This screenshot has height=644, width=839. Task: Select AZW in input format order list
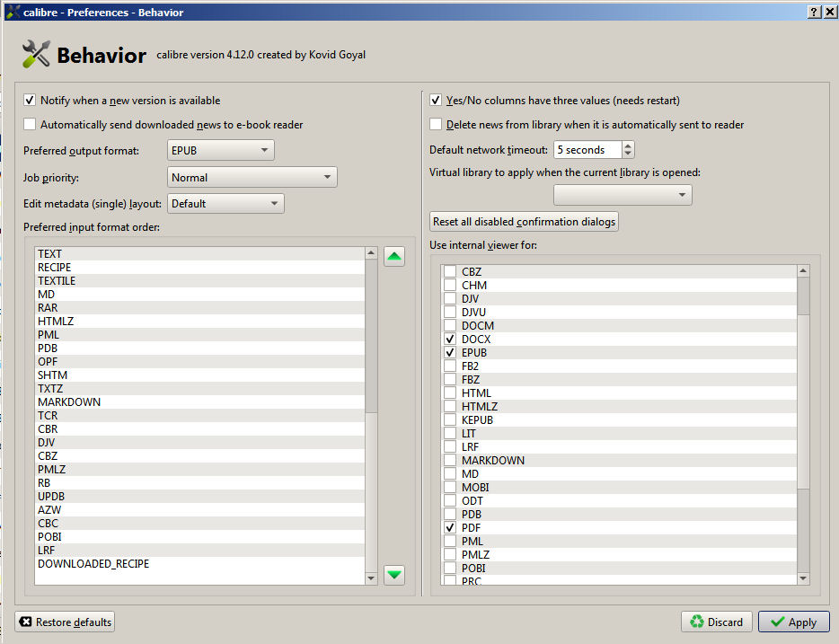tap(199, 510)
